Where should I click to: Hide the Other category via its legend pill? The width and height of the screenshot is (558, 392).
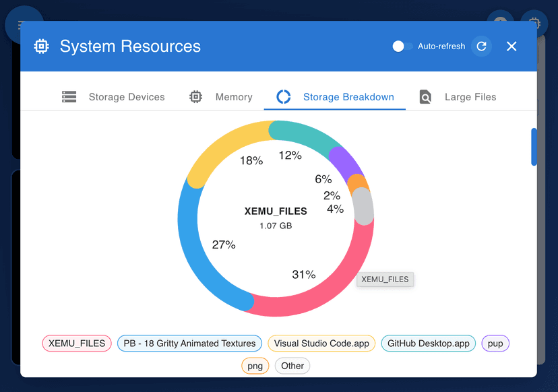[292, 366]
